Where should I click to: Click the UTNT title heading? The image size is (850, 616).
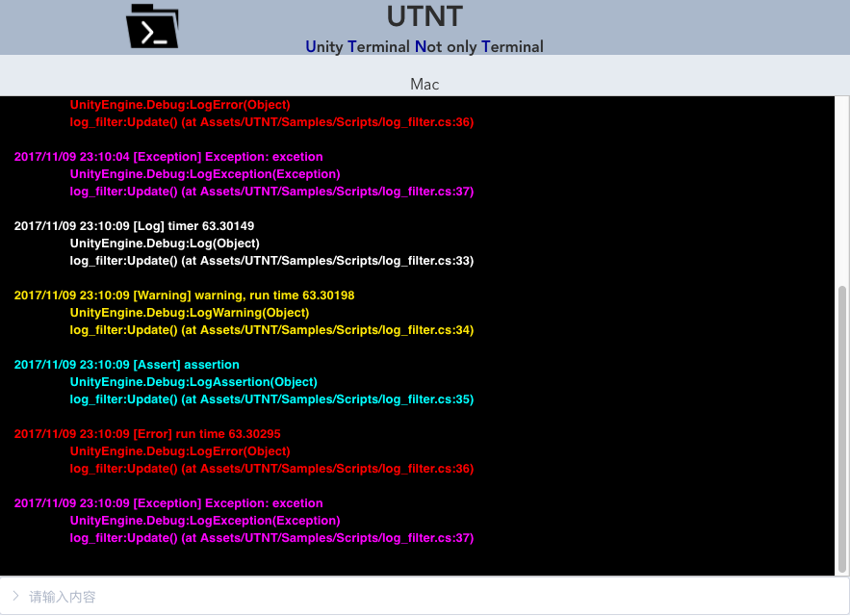tap(425, 16)
